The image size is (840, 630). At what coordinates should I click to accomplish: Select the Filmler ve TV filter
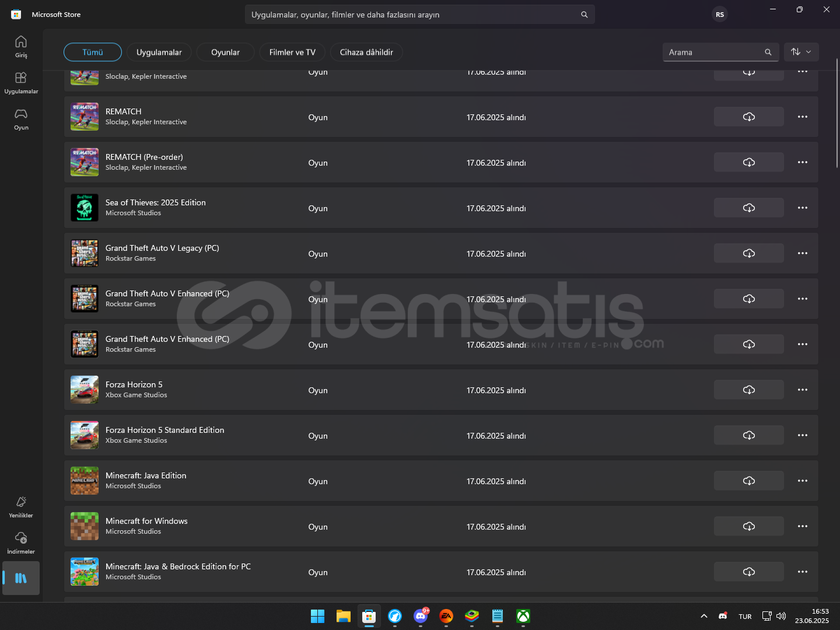point(292,52)
